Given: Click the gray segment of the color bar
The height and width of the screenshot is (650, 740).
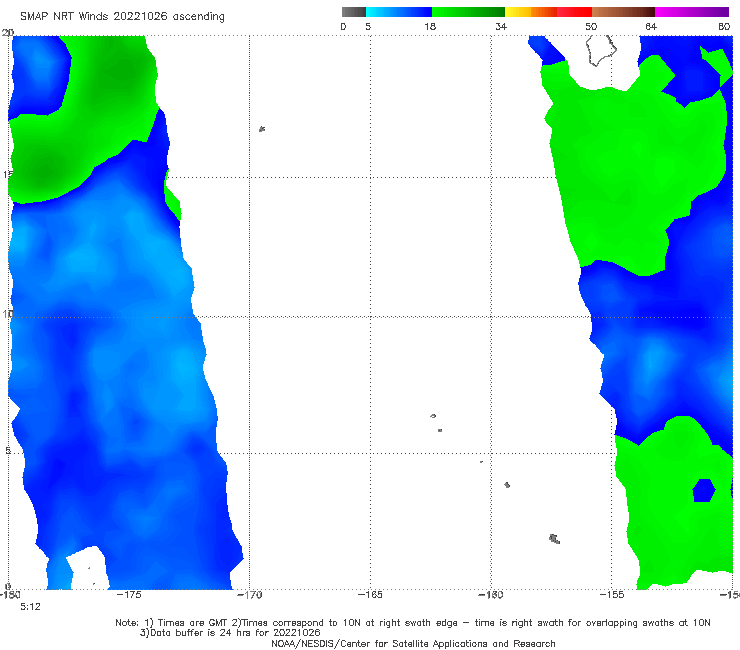Looking at the screenshot, I should coord(353,12).
